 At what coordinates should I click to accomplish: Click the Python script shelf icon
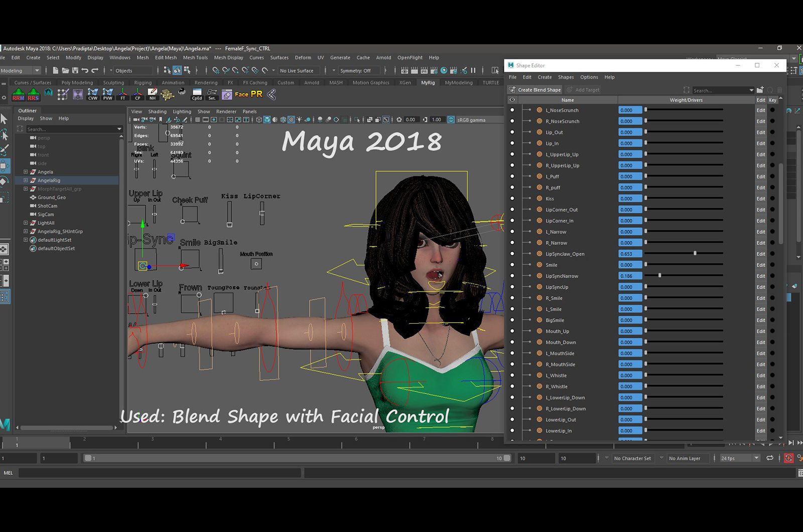tap(182, 92)
